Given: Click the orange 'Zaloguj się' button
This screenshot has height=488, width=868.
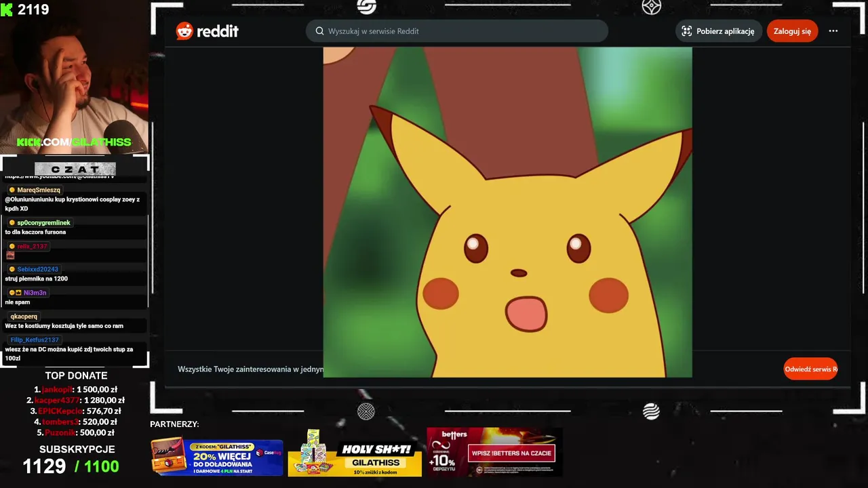Looking at the screenshot, I should (x=792, y=31).
